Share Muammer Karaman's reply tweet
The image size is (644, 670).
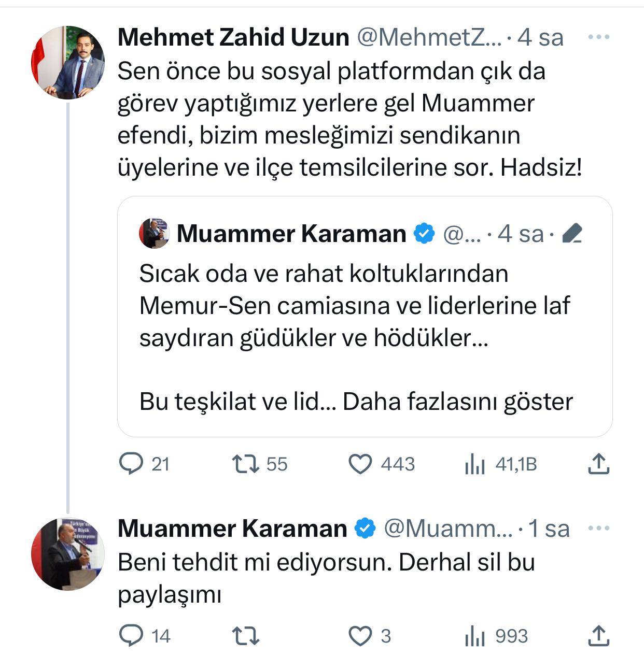598,636
